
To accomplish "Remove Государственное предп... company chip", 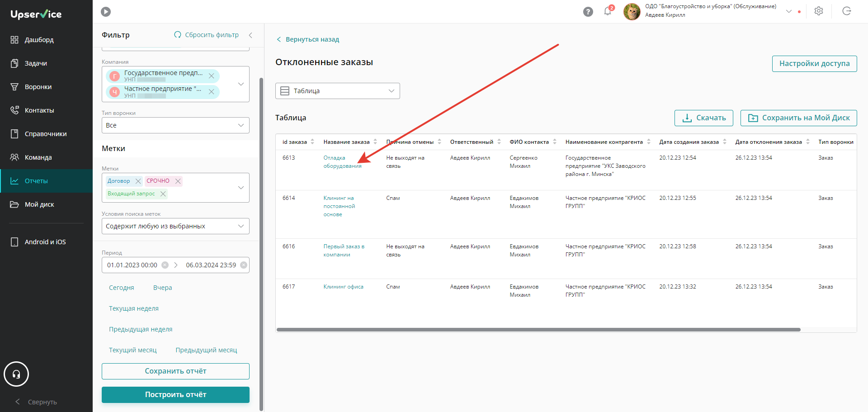I will click(x=211, y=76).
